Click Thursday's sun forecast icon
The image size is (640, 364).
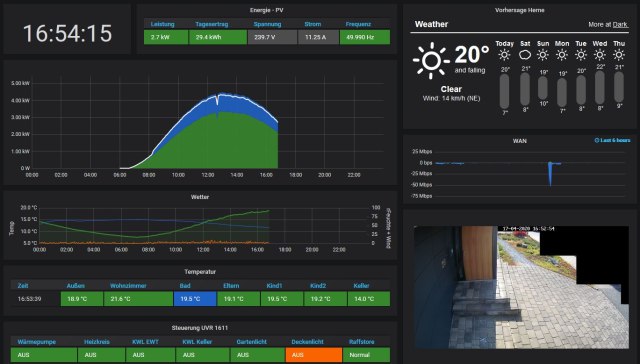point(619,55)
